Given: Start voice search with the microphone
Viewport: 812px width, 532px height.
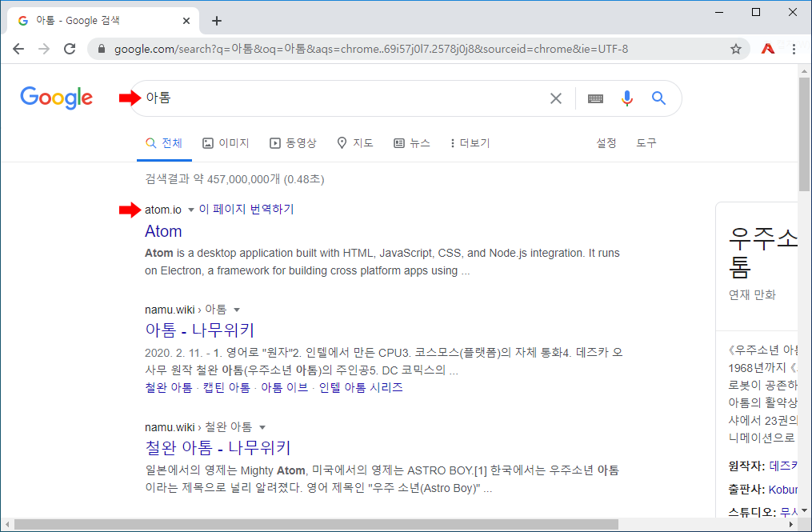Looking at the screenshot, I should click(x=626, y=98).
